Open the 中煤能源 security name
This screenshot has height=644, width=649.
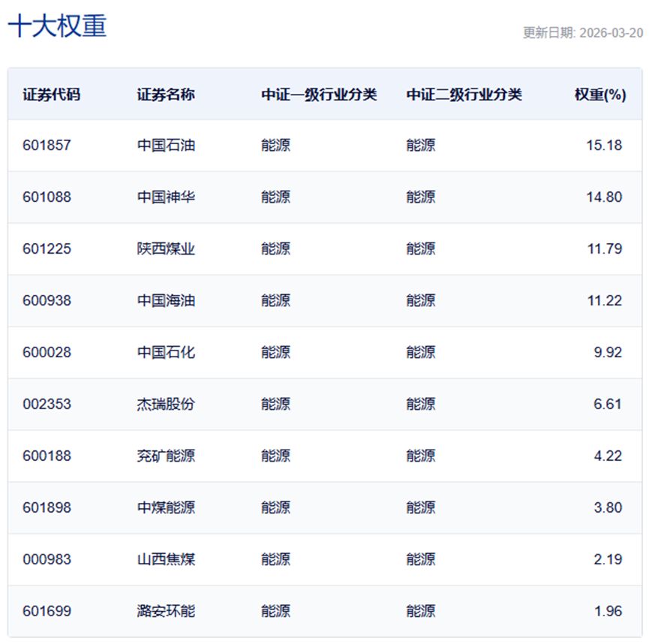tap(166, 507)
